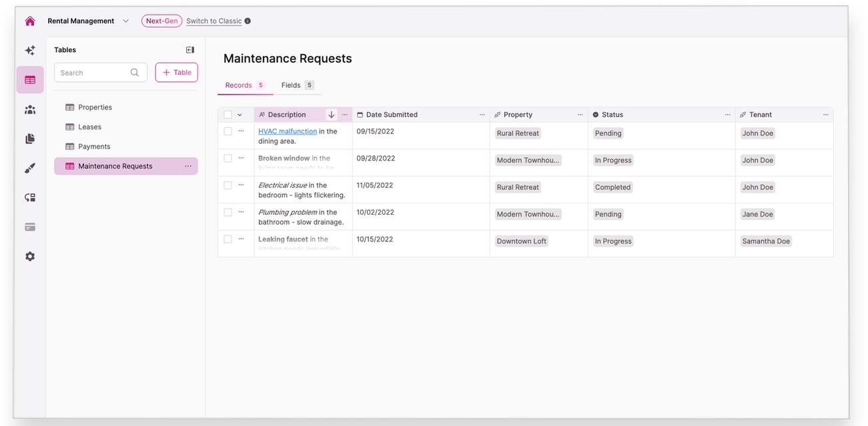Click the home icon in top-left corner
This screenshot has width=868, height=426.
30,21
